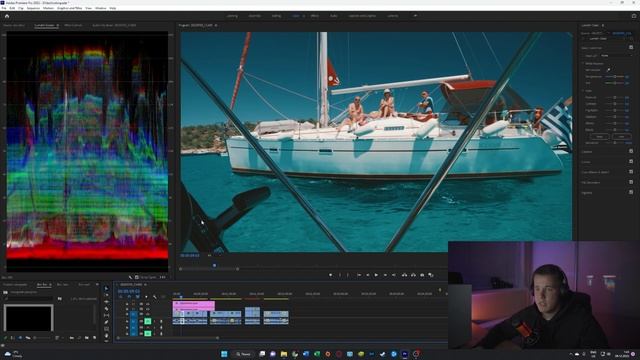
Task: Open the Window menu
Action: coord(100,8)
